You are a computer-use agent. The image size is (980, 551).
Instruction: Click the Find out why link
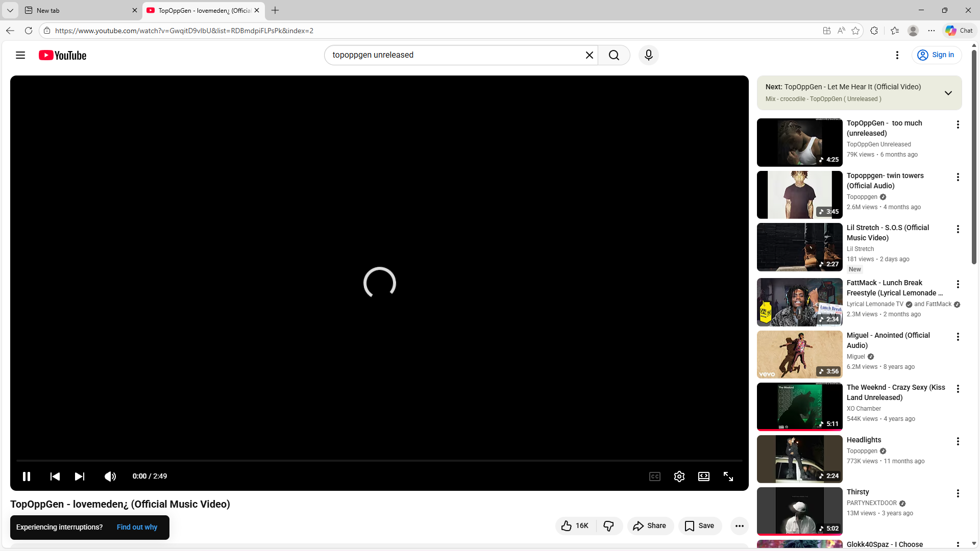(137, 528)
